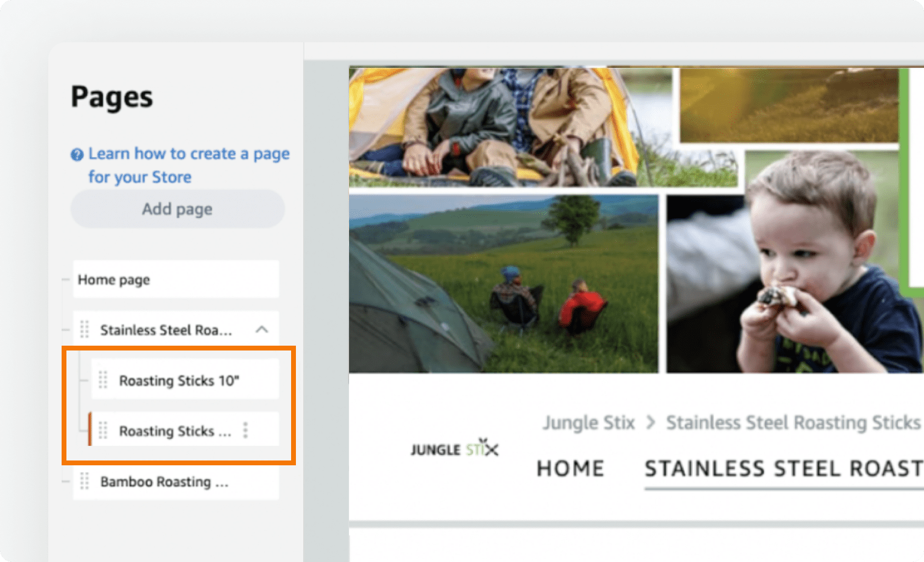Open the three-dot menu on Roasting Sticks ...

[x=245, y=430]
